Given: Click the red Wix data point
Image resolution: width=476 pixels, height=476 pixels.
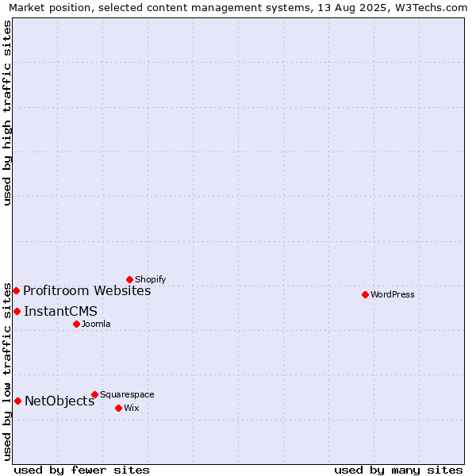Looking at the screenshot, I should (119, 408).
